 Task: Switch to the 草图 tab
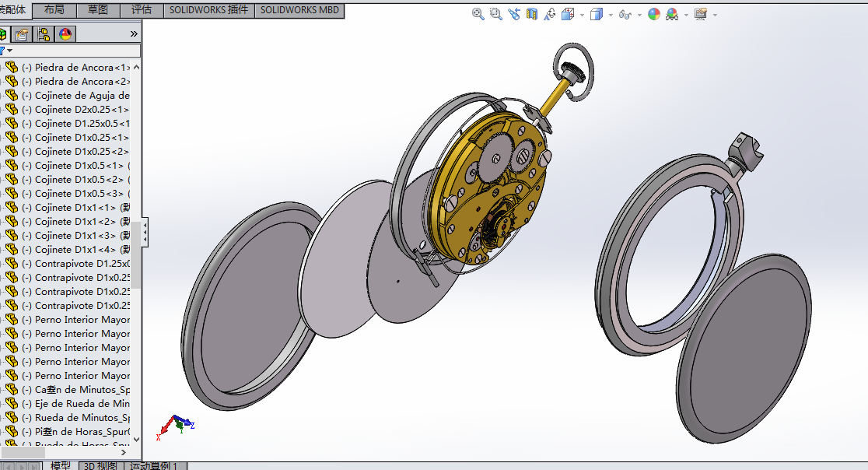(97, 10)
